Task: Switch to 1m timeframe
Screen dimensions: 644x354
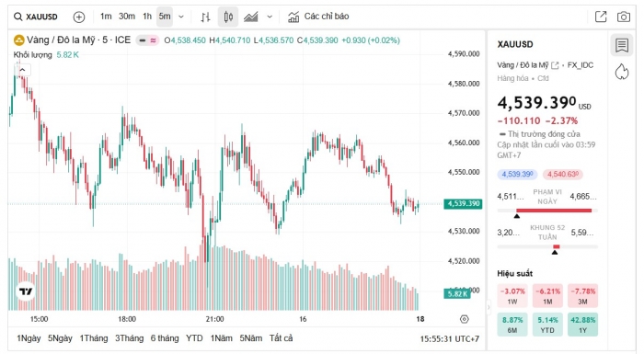Action: (106, 17)
